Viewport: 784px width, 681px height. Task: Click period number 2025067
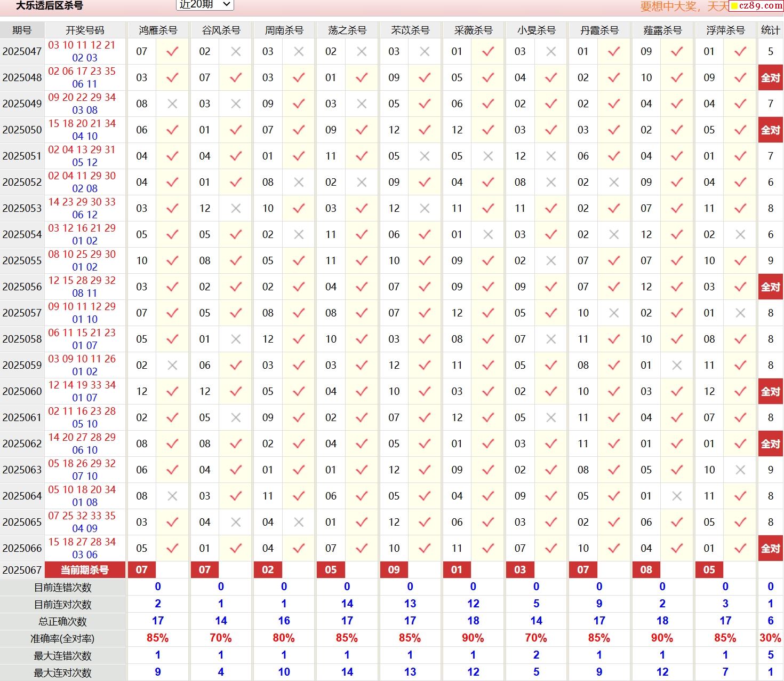[x=22, y=570]
